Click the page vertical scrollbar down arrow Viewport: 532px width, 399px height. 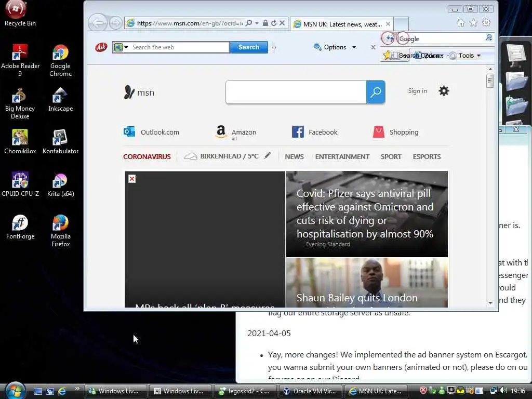coord(490,303)
